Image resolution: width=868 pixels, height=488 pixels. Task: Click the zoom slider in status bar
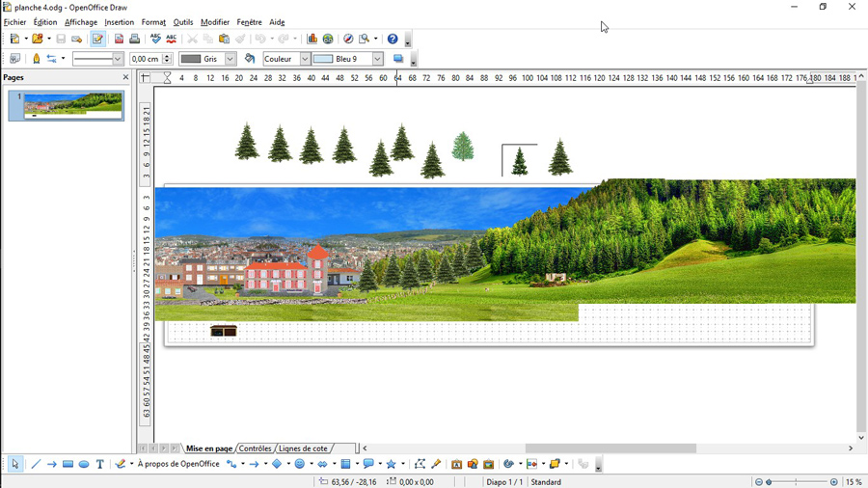pos(797,482)
